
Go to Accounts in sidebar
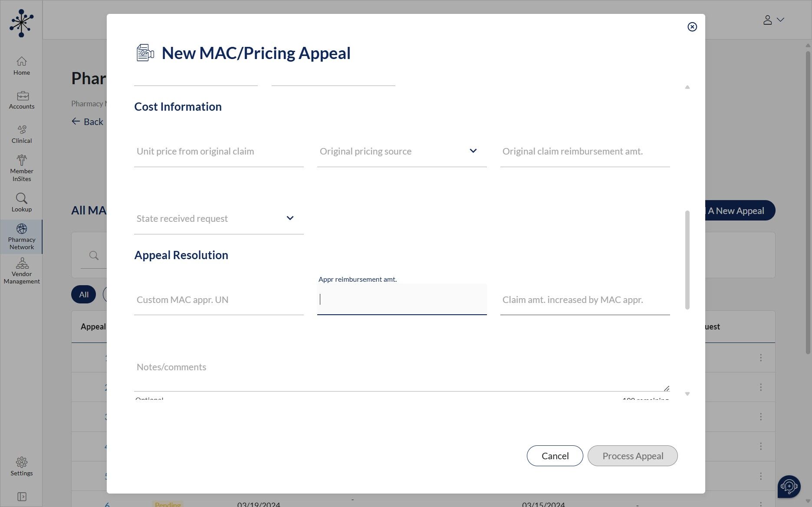pyautogui.click(x=22, y=96)
